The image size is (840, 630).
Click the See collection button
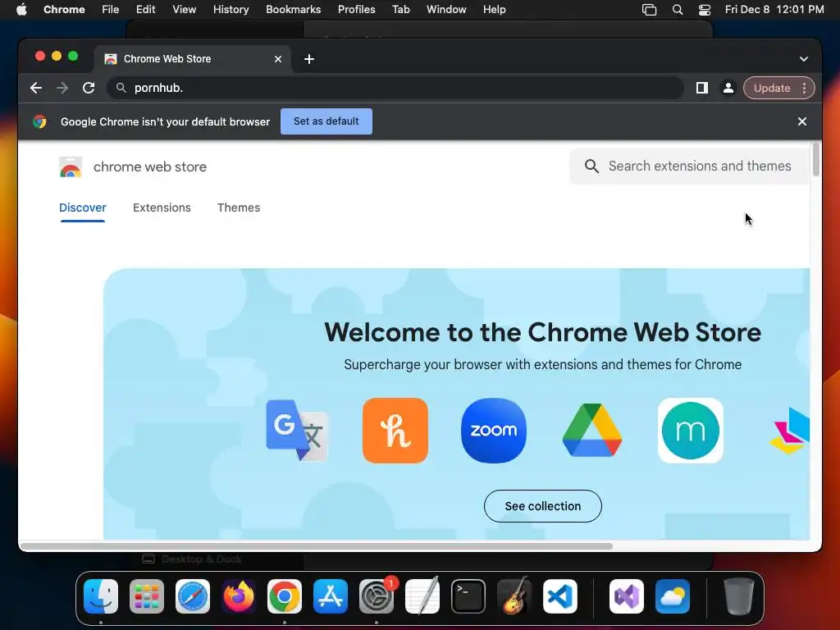(543, 506)
